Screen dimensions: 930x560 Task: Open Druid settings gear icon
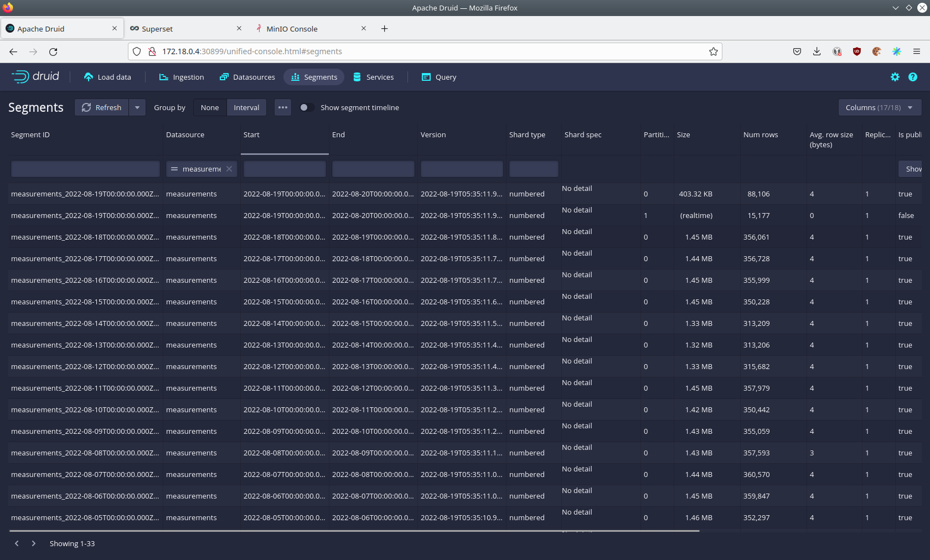point(895,77)
